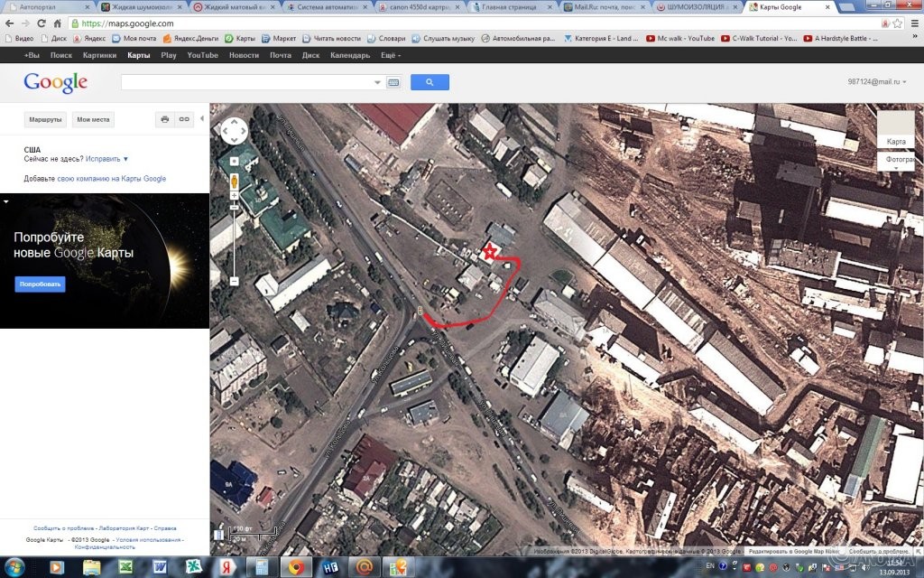Click the Маршруты button

click(x=45, y=119)
